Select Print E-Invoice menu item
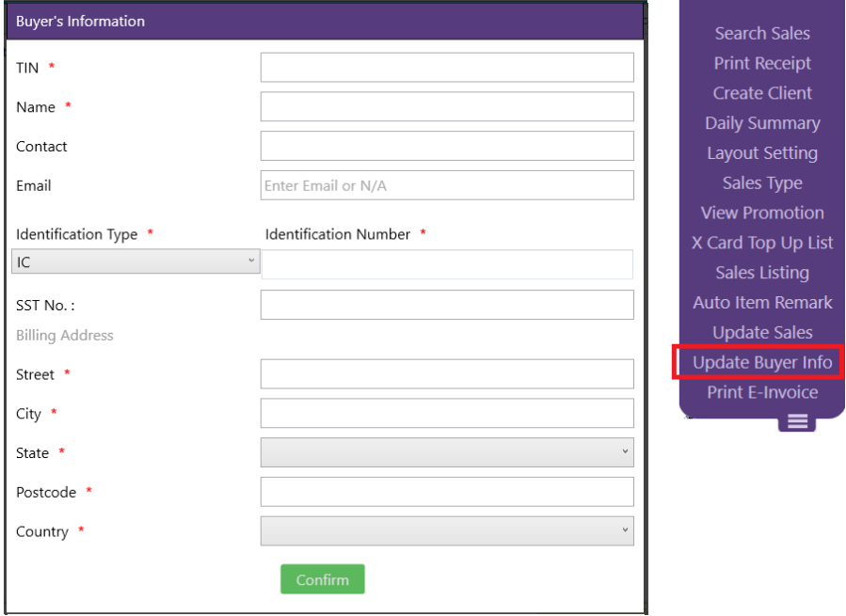This screenshot has width=846, height=616. coord(762,392)
